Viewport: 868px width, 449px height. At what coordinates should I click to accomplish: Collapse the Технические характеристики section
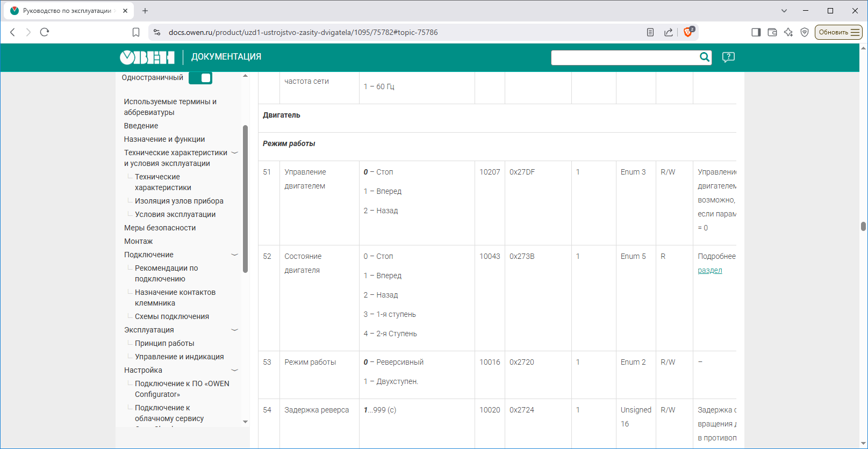click(x=234, y=153)
